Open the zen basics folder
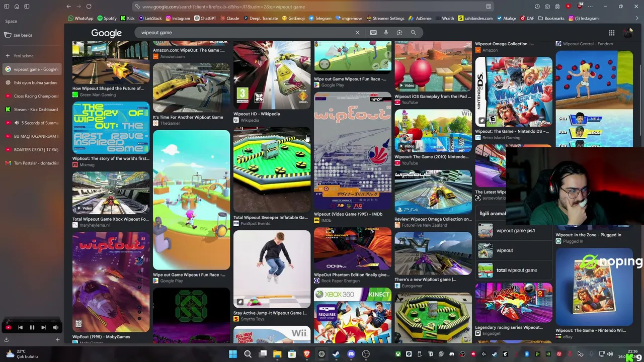644x362 pixels. tap(31, 35)
